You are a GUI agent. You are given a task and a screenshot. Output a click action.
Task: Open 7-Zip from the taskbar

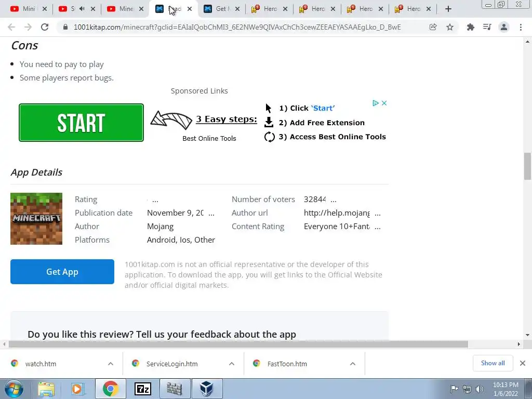pyautogui.click(x=142, y=389)
